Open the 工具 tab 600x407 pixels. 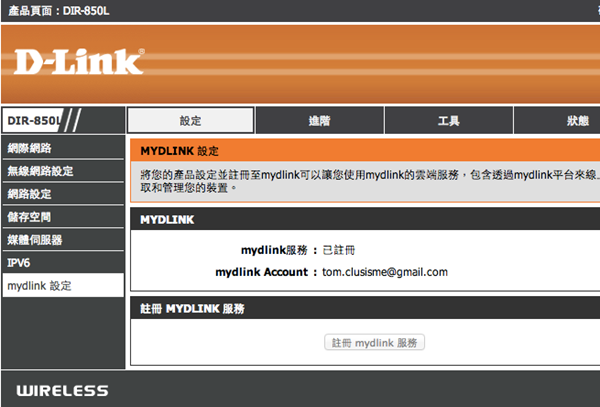point(448,120)
